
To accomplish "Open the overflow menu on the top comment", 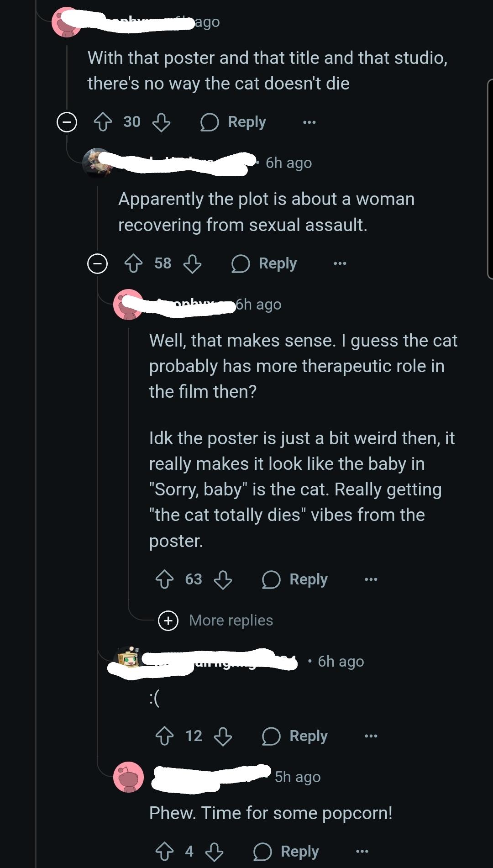I will [309, 121].
